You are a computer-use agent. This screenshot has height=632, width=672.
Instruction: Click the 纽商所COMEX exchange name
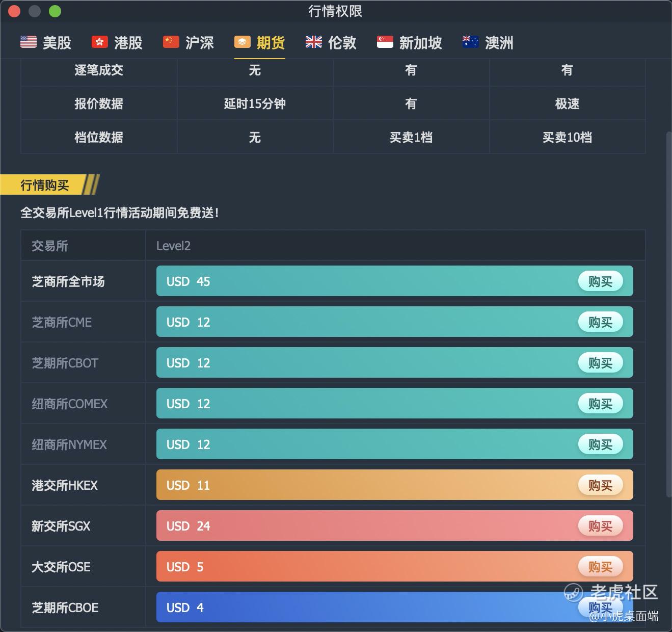[x=69, y=404]
